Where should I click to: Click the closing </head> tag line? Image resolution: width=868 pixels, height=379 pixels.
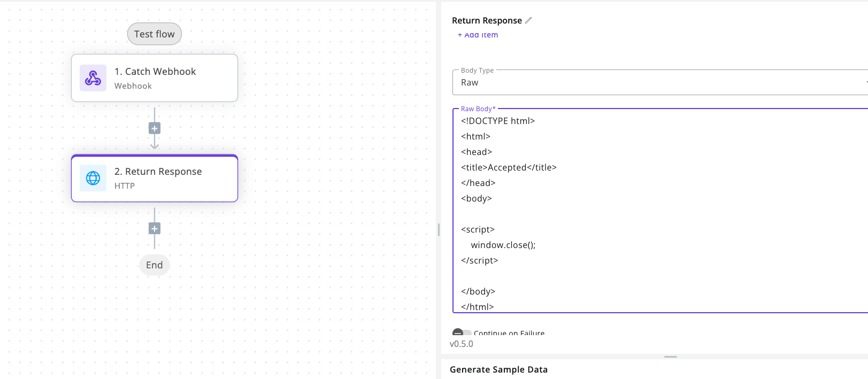click(478, 183)
